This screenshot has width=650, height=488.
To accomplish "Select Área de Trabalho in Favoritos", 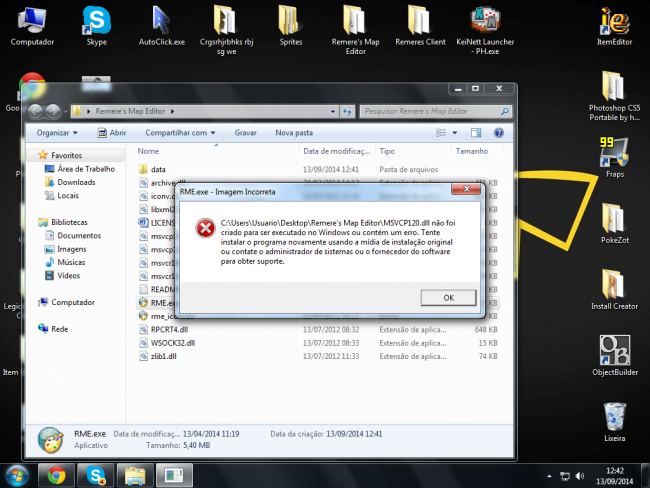I will (x=80, y=169).
